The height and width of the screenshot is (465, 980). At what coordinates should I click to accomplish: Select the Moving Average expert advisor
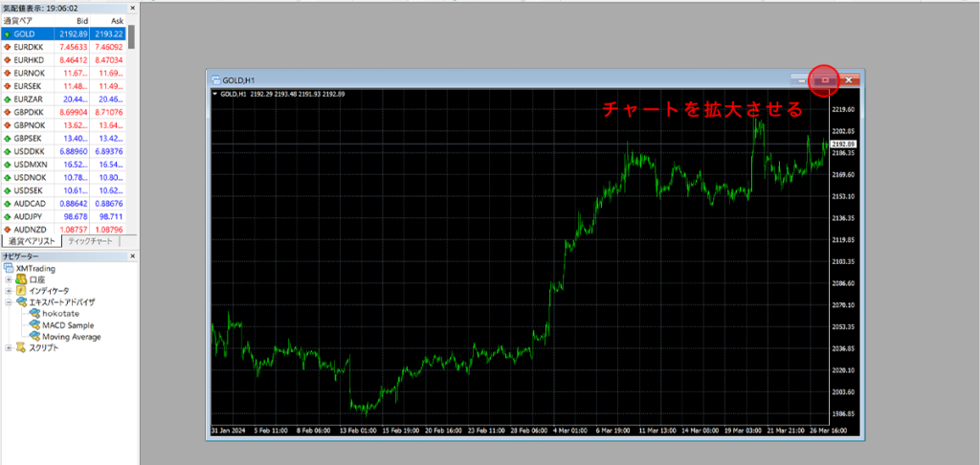coord(71,336)
